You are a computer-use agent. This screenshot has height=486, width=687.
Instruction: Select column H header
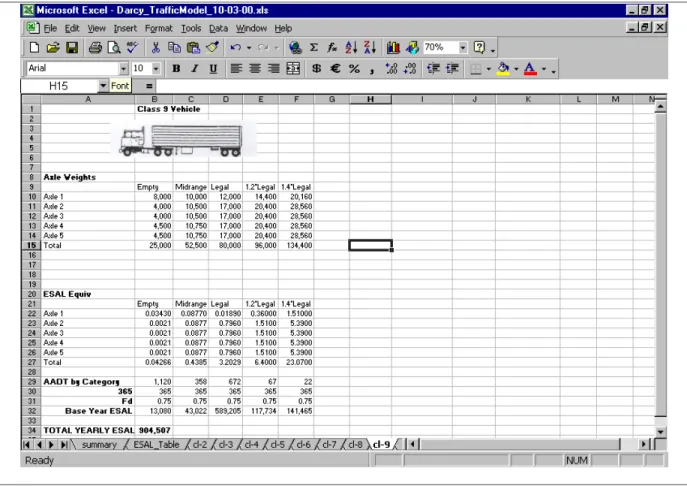pos(370,99)
